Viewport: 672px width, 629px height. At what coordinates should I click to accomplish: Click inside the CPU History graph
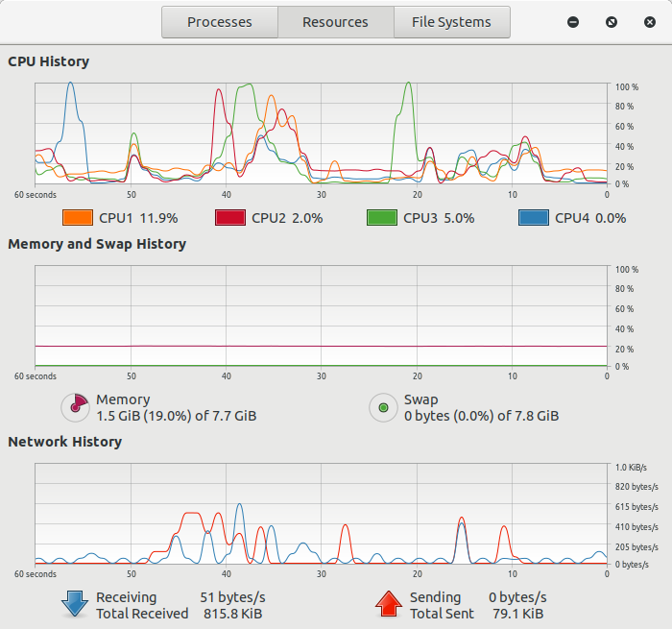coord(321,133)
